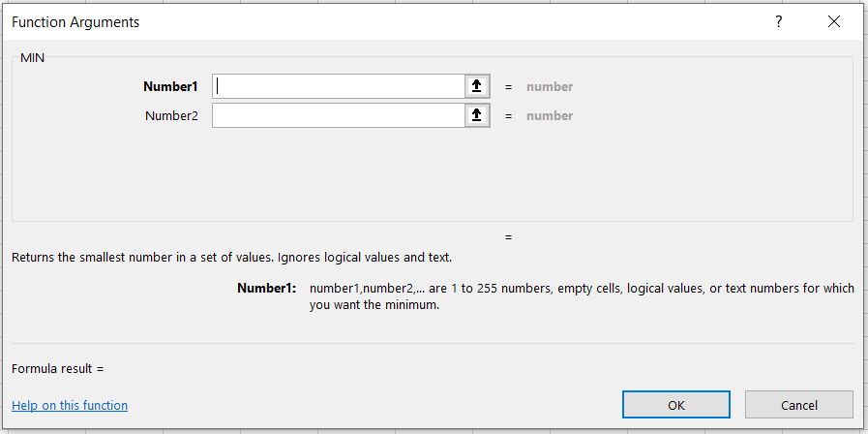Image resolution: width=868 pixels, height=434 pixels.
Task: Open the Help on this function link
Action: (x=70, y=405)
